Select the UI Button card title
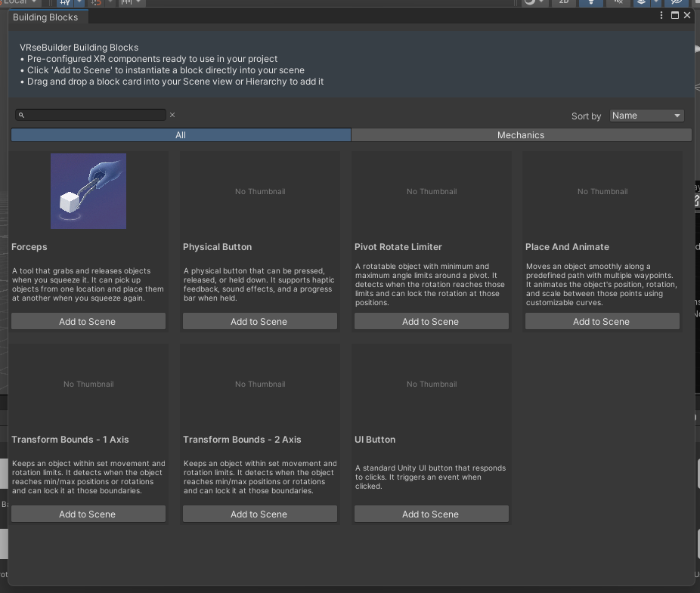 click(375, 440)
